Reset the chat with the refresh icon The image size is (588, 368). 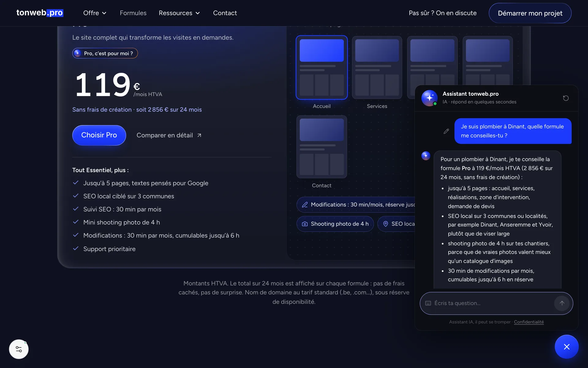(x=566, y=98)
